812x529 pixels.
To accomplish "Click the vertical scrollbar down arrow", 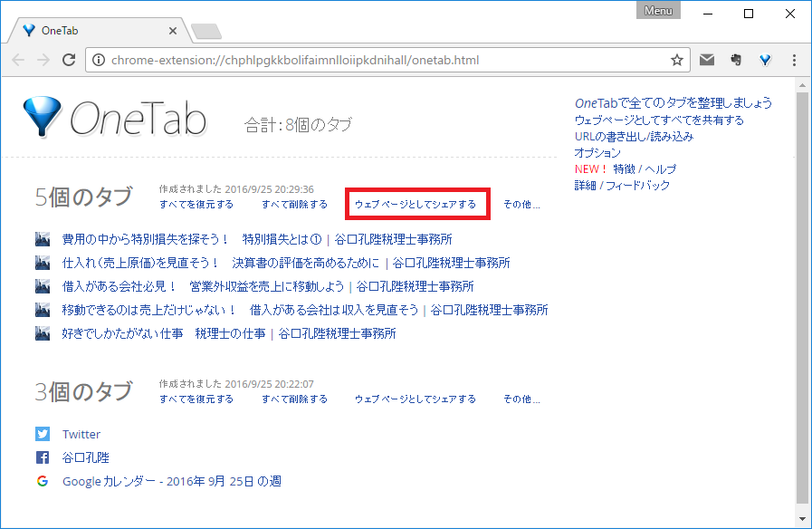I will click(x=802, y=519).
